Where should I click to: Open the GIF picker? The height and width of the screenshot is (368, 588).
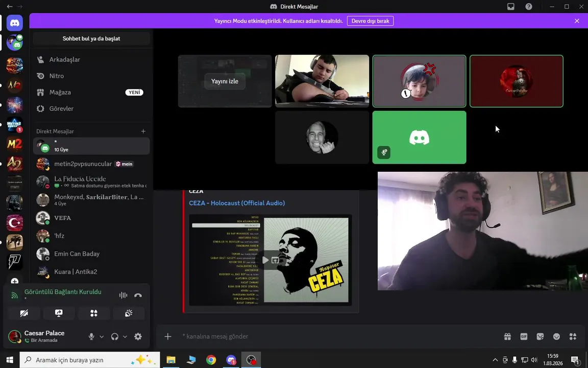click(524, 336)
